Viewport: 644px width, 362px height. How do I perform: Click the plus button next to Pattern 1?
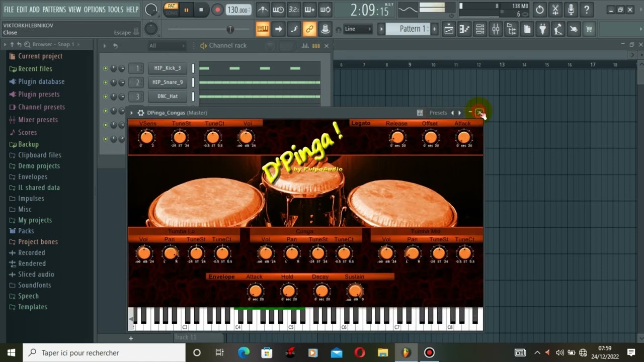pyautogui.click(x=435, y=29)
